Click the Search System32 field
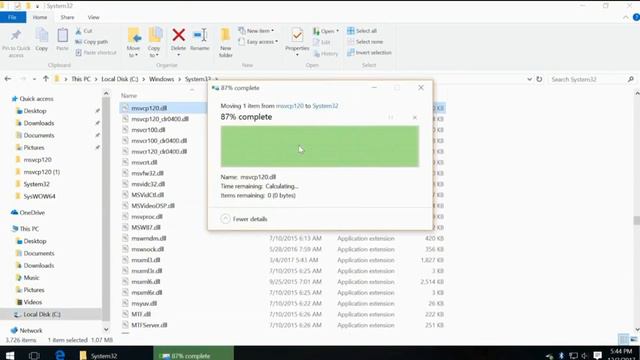Image resolution: width=640 pixels, height=360 pixels. point(591,79)
